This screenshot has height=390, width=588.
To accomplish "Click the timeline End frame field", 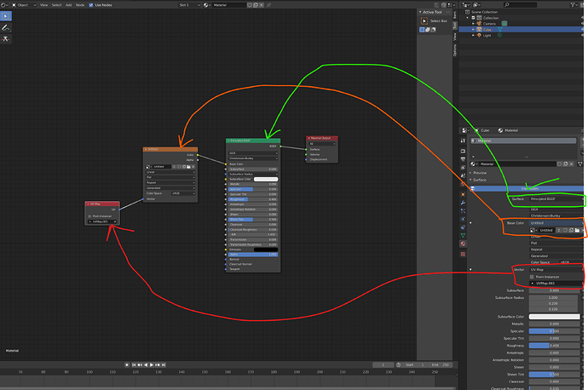I will pos(441,364).
